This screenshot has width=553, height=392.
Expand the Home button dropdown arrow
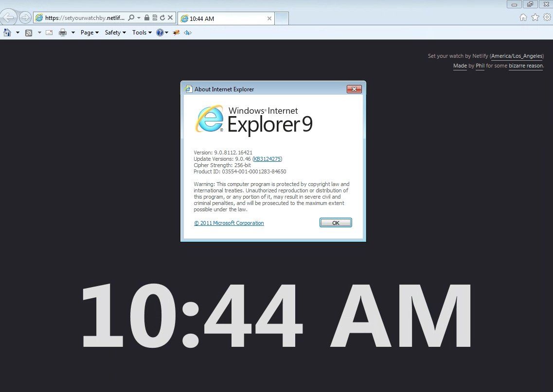(18, 33)
